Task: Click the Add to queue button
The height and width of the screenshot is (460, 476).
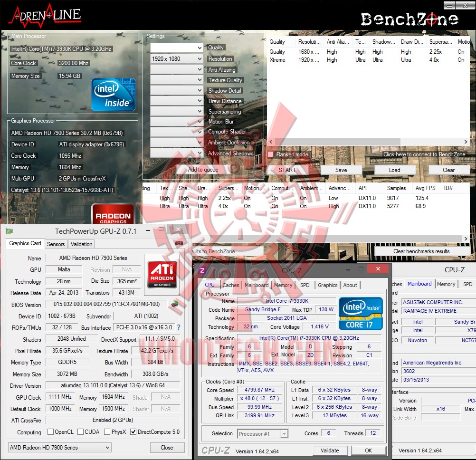Action: point(203,170)
